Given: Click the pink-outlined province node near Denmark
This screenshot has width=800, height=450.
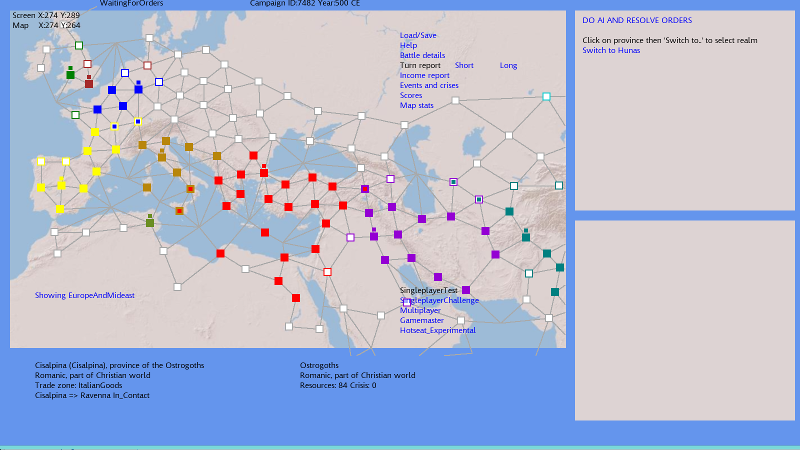Looking at the screenshot, I should point(147,65).
